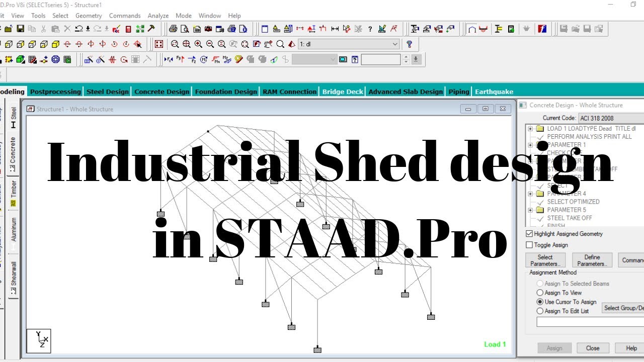644x362 pixels.
Task: Open the Commands menu
Action: coord(125,16)
